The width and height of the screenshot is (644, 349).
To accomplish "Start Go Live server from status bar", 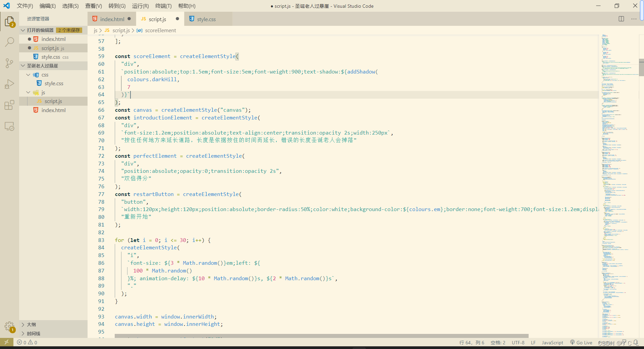I will pyautogui.click(x=581, y=342).
